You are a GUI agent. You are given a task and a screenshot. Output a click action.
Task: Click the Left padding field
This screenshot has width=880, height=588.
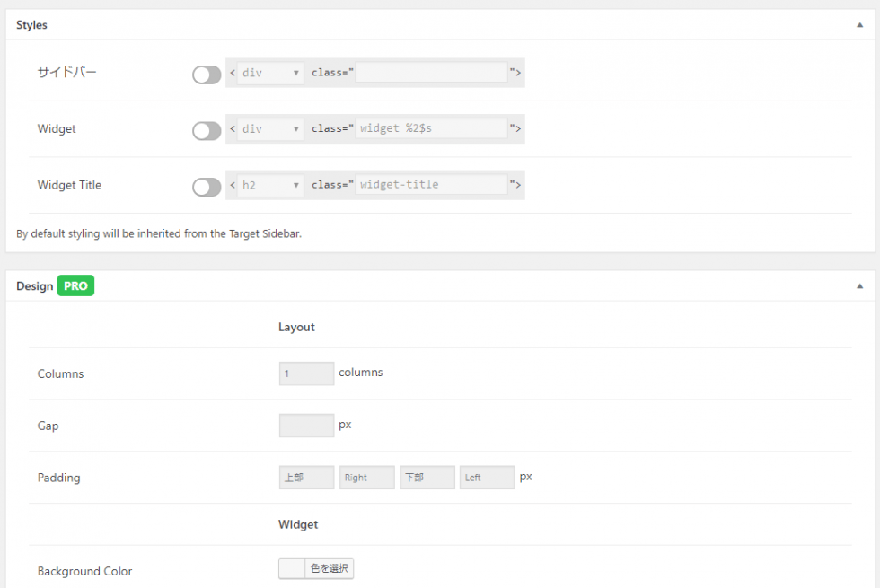pos(487,478)
